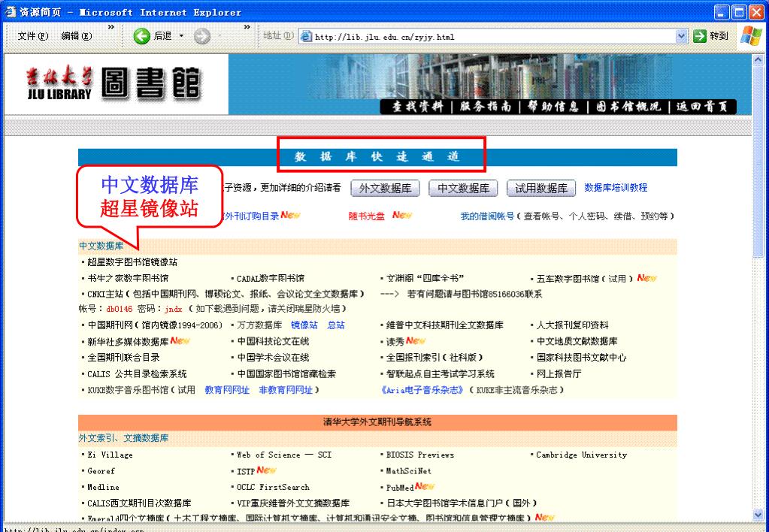This screenshot has width=769, height=532.
Task: Open the 网上报告厅 link
Action: point(559,373)
